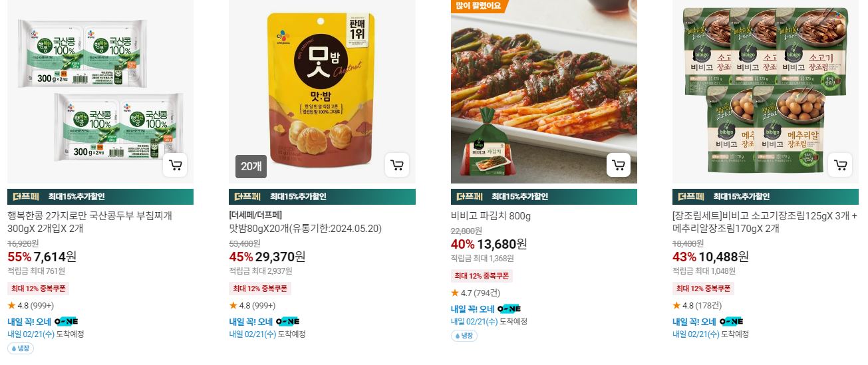Image resolution: width=868 pixels, height=365 pixels.
Task: Open the 행복한콩 국산콩두부 product title
Action: click(x=90, y=222)
